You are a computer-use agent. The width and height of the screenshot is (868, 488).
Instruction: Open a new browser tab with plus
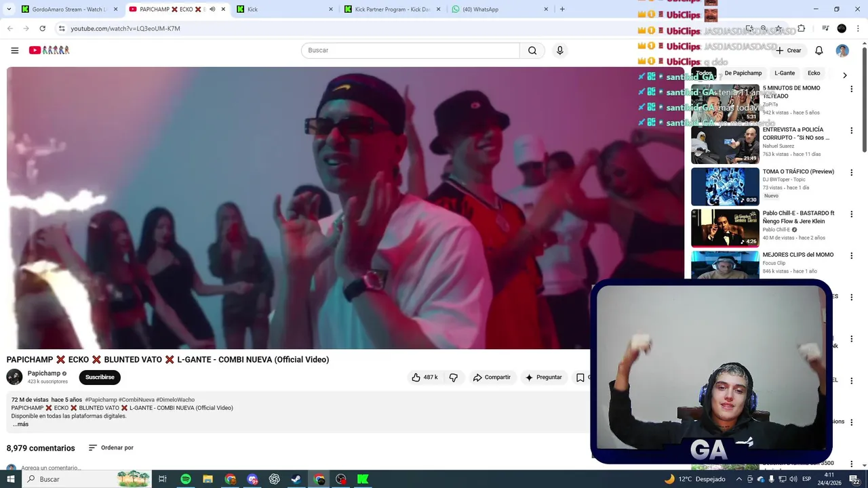(x=562, y=9)
